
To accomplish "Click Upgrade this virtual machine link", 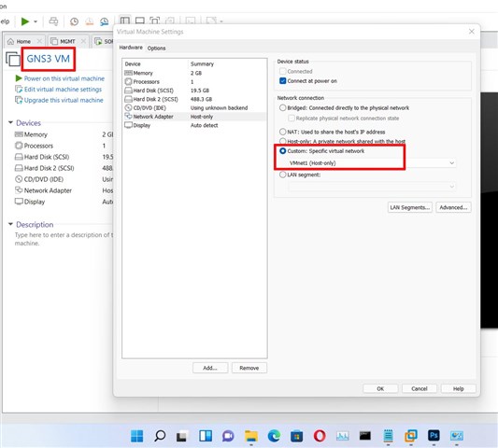I will click(x=64, y=100).
